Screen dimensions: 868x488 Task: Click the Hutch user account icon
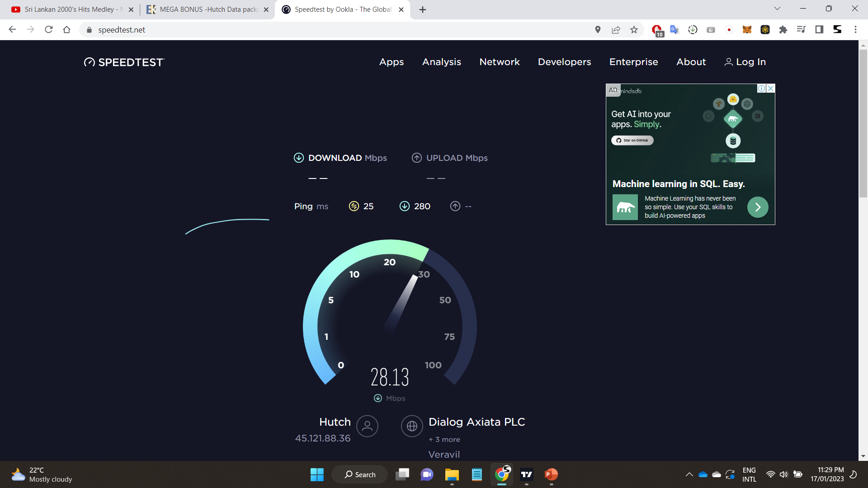(x=367, y=426)
